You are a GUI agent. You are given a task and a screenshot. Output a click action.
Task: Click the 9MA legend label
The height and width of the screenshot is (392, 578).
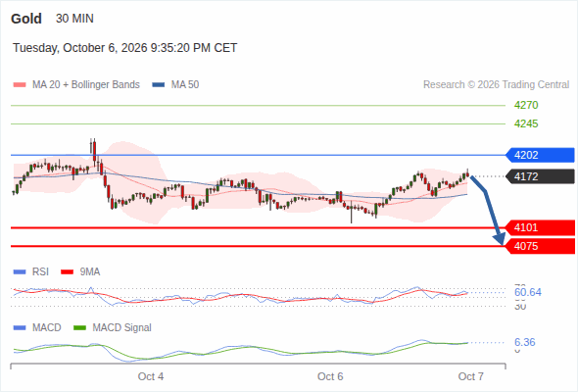(90, 272)
